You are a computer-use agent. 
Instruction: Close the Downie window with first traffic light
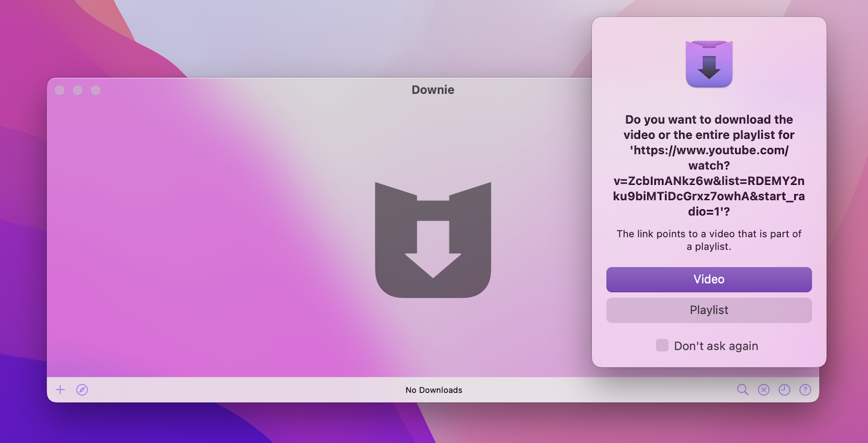pyautogui.click(x=60, y=90)
